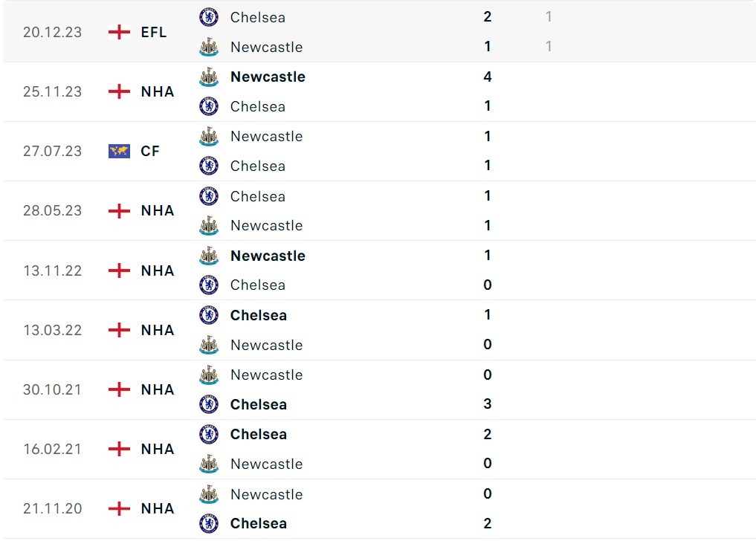The image size is (756, 541).
Task: Click the world map flag icon beside CF
Action: point(119,151)
